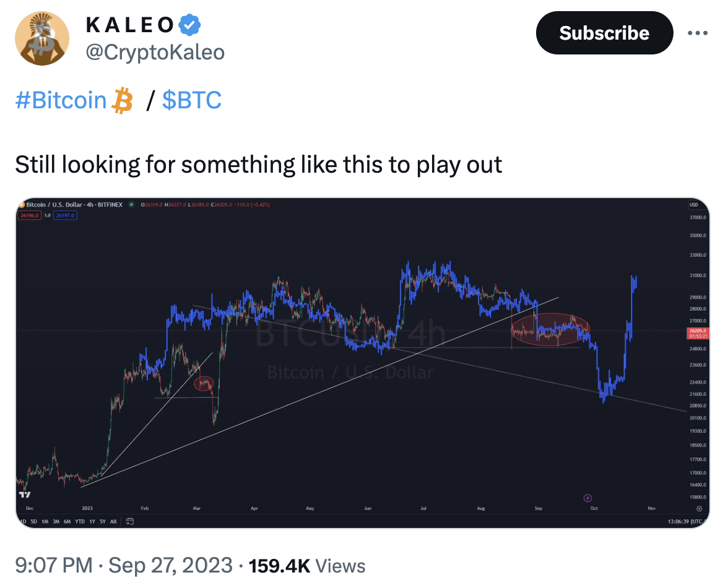Open the 4h interval selector
Image resolution: width=723 pixels, height=588 pixels.
[x=90, y=204]
